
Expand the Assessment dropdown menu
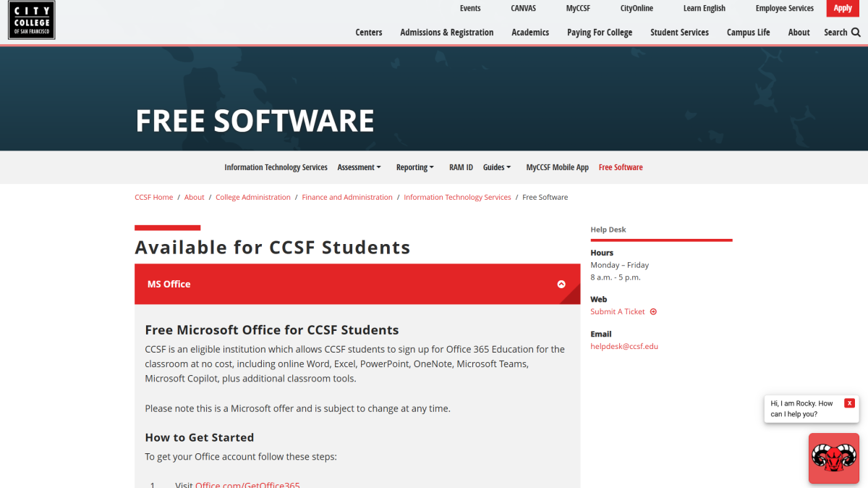click(359, 167)
